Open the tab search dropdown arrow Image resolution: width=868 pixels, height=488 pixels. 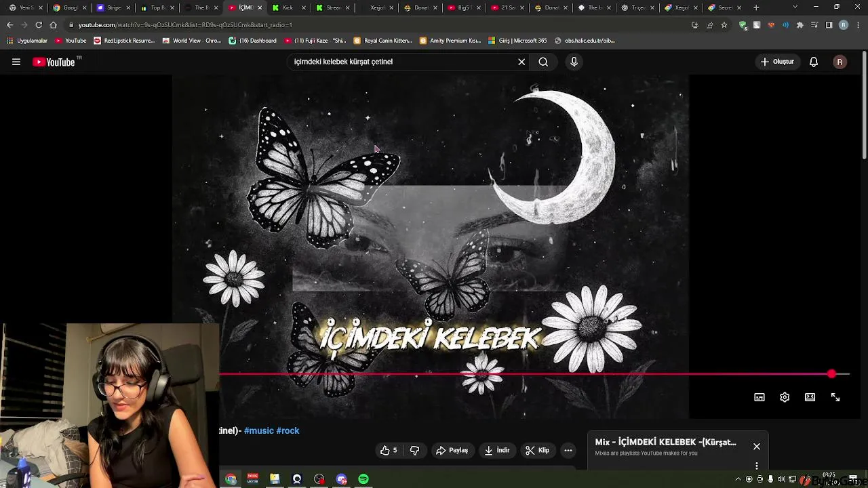(x=795, y=7)
